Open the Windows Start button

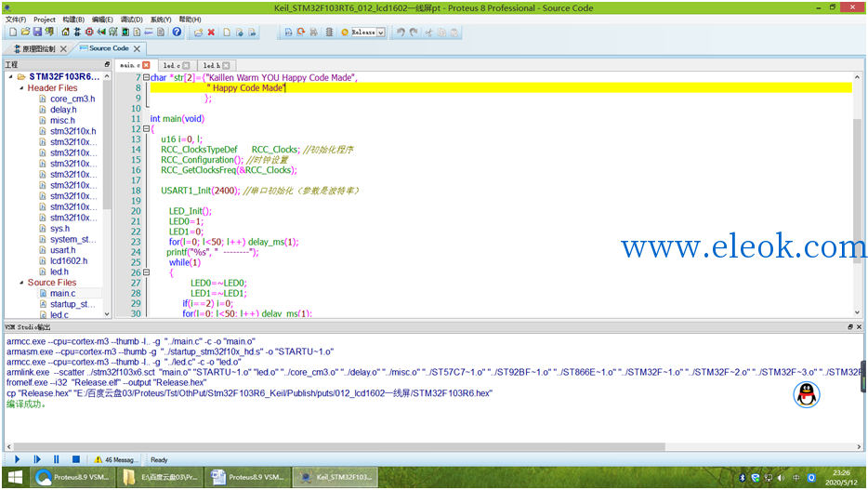pos(15,477)
